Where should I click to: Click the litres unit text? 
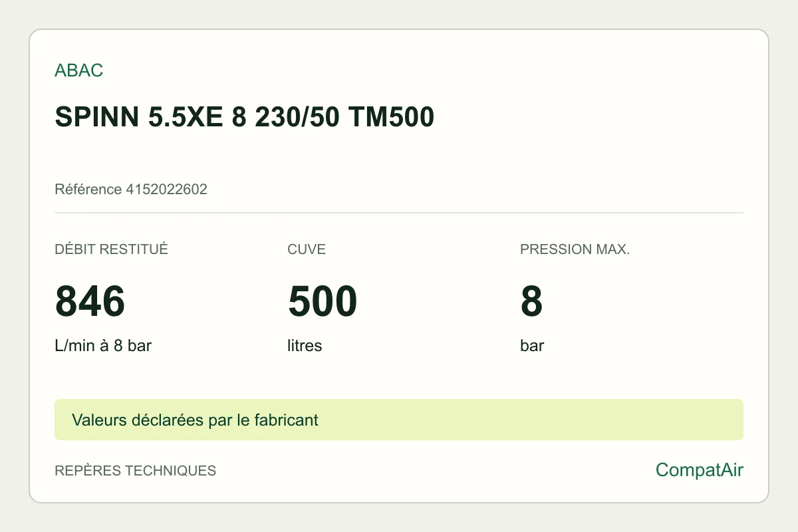(305, 346)
